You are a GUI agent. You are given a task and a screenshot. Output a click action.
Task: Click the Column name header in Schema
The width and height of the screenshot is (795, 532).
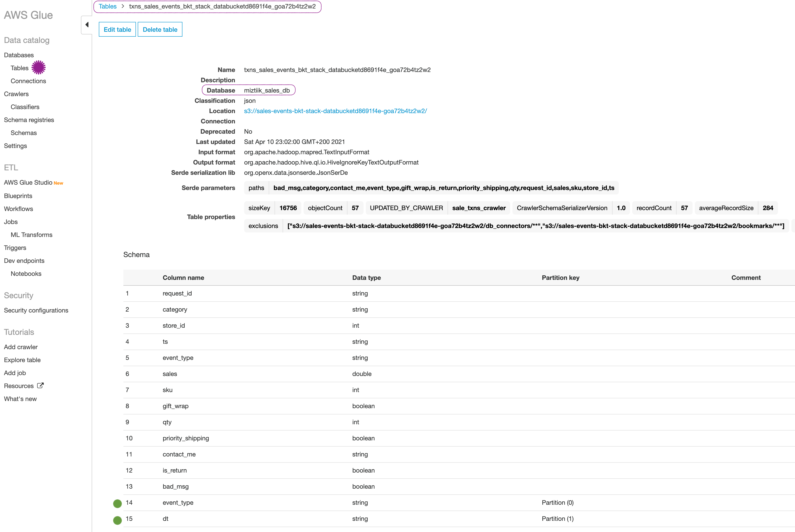click(183, 278)
